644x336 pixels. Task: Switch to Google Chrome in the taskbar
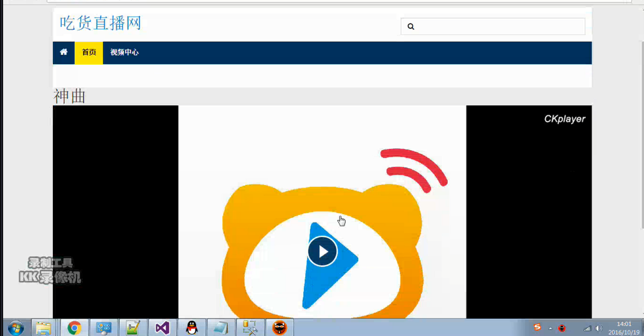74,328
